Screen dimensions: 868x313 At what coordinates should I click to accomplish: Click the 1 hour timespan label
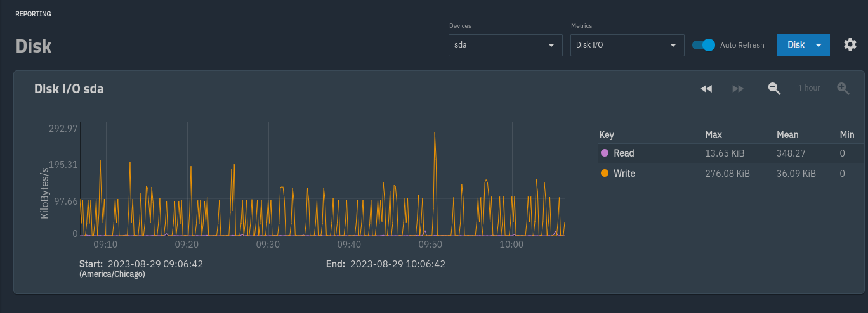pos(809,88)
